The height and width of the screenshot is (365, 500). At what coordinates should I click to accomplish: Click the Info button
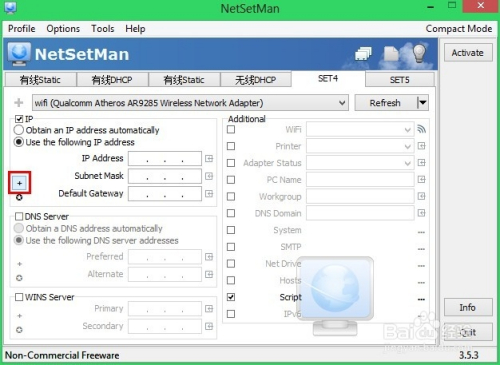click(468, 307)
